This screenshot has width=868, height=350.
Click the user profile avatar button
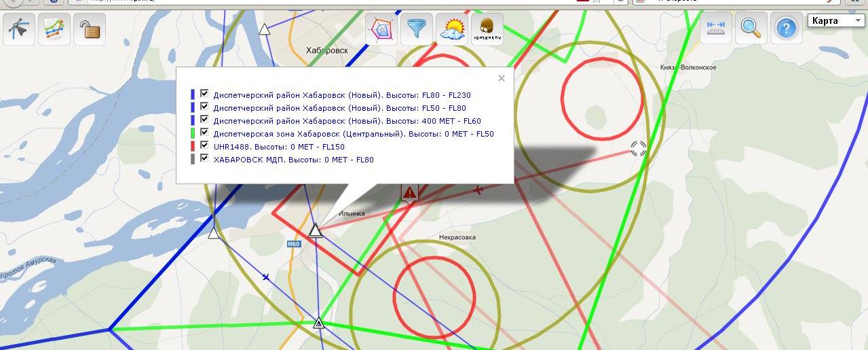[487, 29]
